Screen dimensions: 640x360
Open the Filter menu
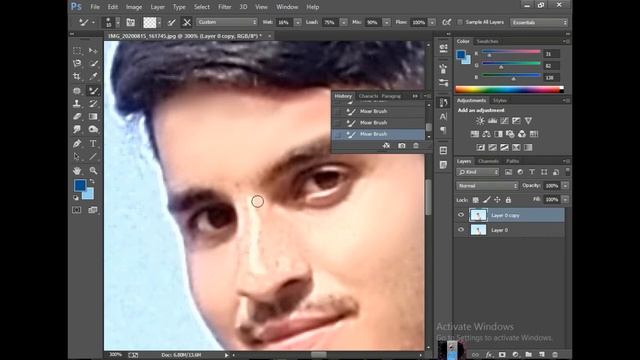tap(224, 7)
